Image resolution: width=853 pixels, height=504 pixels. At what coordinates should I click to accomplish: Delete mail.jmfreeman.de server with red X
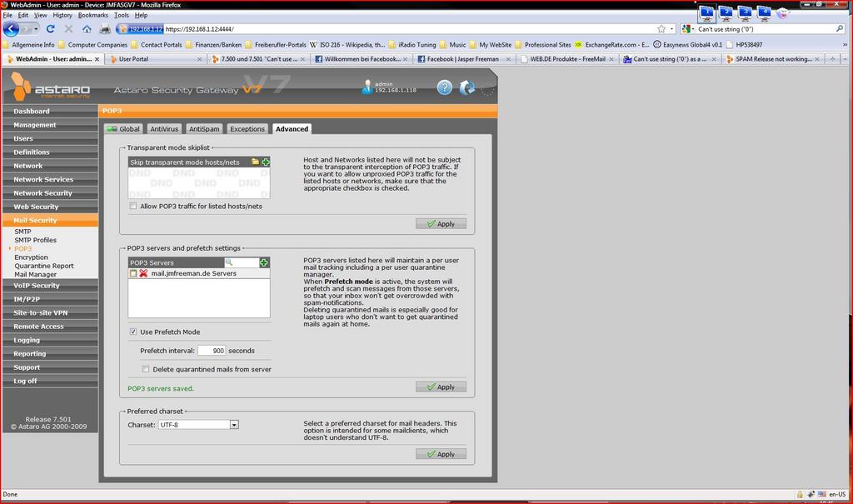click(x=144, y=273)
